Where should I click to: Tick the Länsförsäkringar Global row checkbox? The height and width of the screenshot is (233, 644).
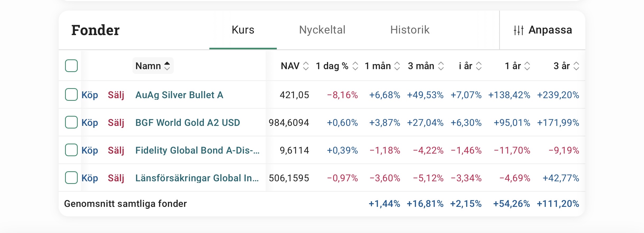[71, 178]
